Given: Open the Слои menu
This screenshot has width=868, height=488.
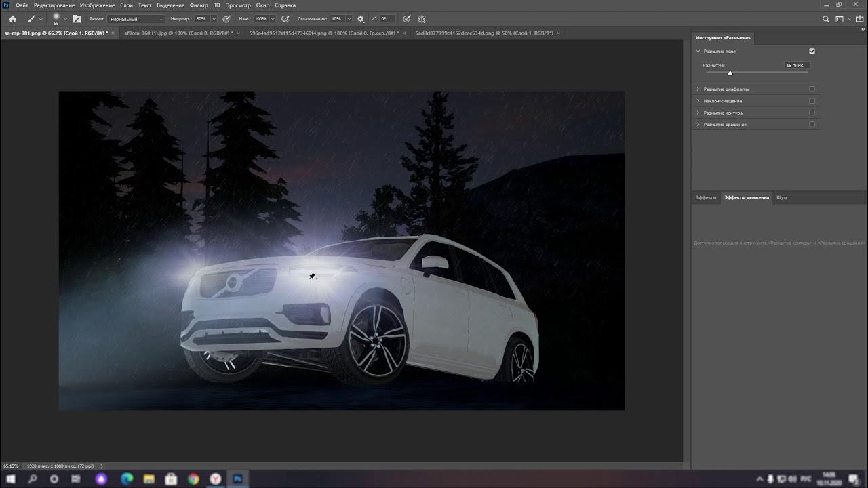Looking at the screenshot, I should (x=126, y=5).
